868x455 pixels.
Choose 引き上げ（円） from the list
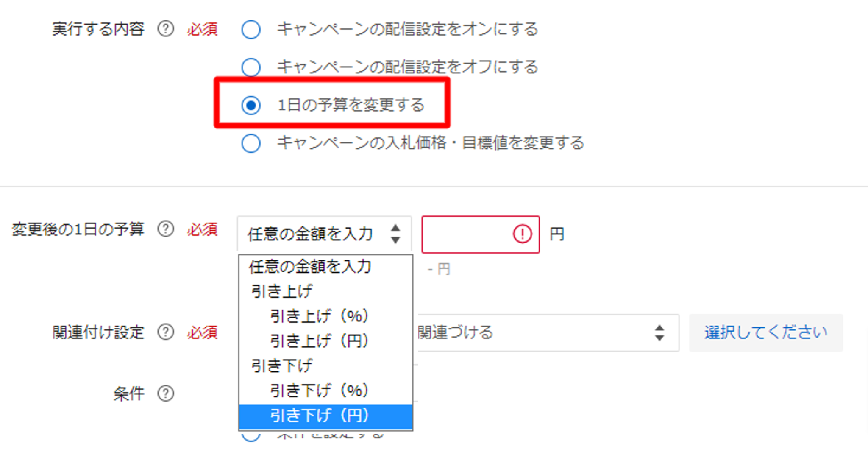(325, 341)
